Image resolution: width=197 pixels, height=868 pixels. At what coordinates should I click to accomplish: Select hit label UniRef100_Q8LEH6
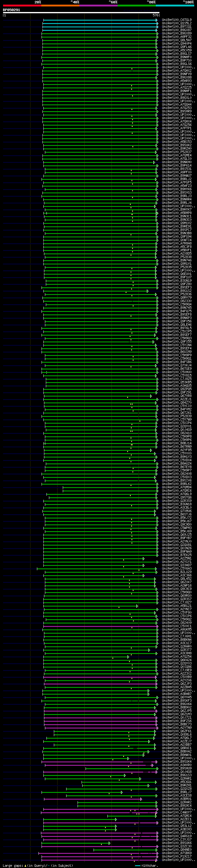177,325
